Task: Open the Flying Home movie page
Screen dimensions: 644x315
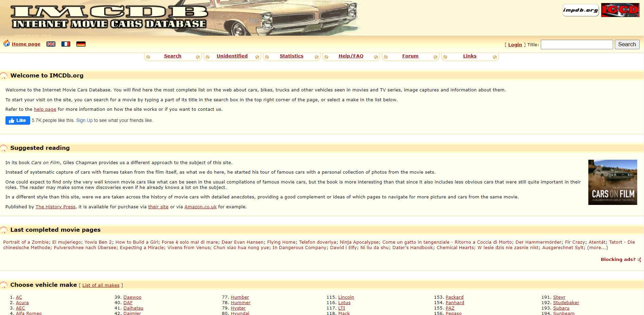Action: [x=281, y=242]
